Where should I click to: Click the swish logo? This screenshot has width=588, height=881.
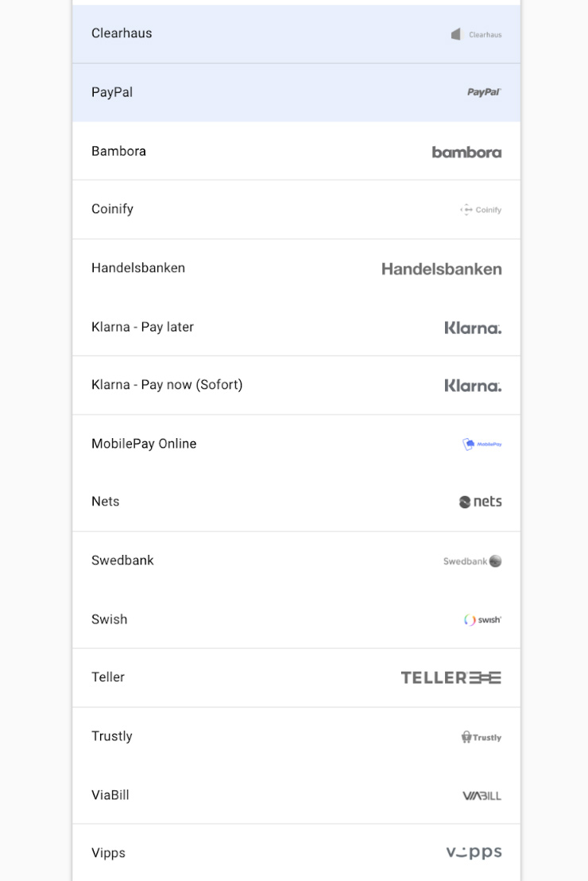482,619
